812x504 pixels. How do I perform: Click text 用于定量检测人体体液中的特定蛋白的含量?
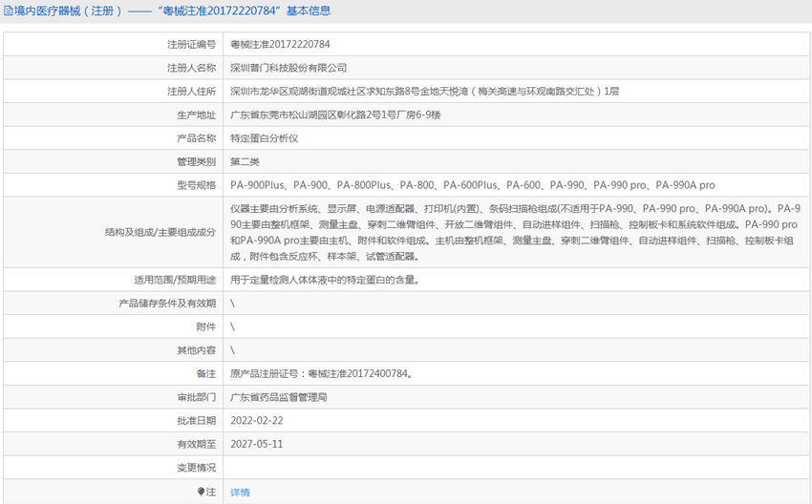tap(324, 280)
